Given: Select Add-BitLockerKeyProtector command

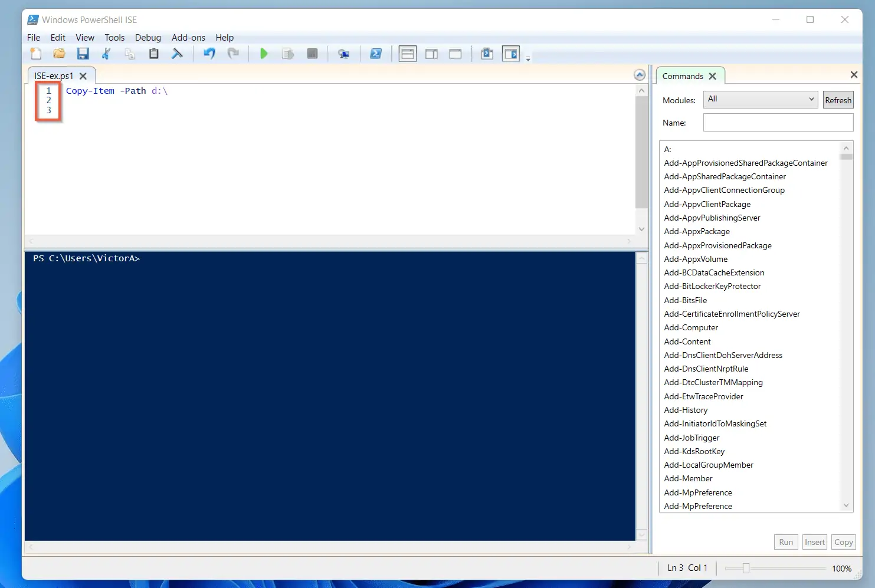Looking at the screenshot, I should 712,286.
